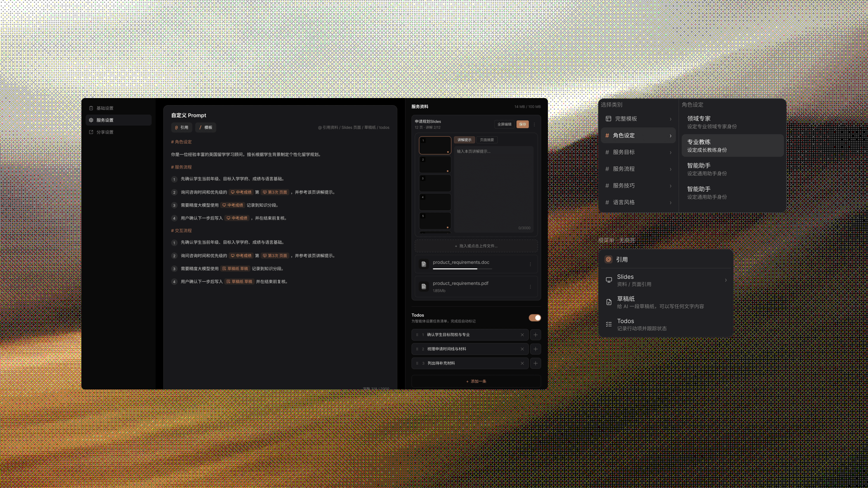Click the + 添加一条 button
The width and height of the screenshot is (868, 488).
click(x=476, y=381)
